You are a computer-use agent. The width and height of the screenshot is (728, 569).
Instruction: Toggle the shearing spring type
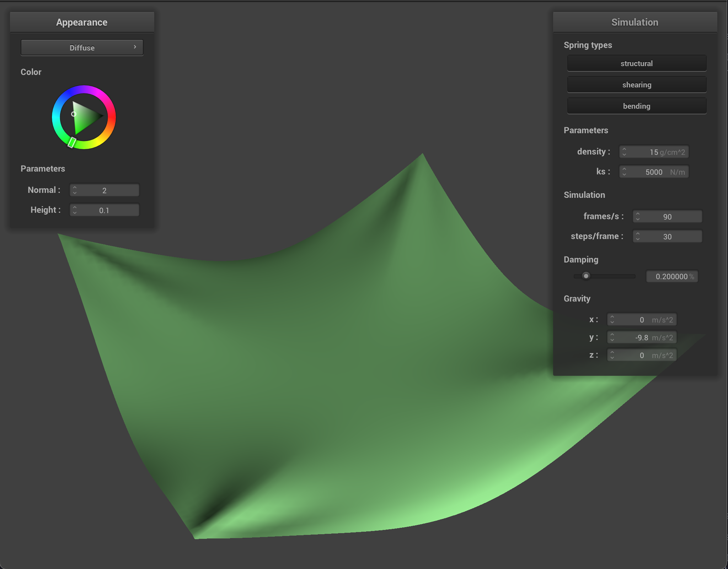coord(636,85)
